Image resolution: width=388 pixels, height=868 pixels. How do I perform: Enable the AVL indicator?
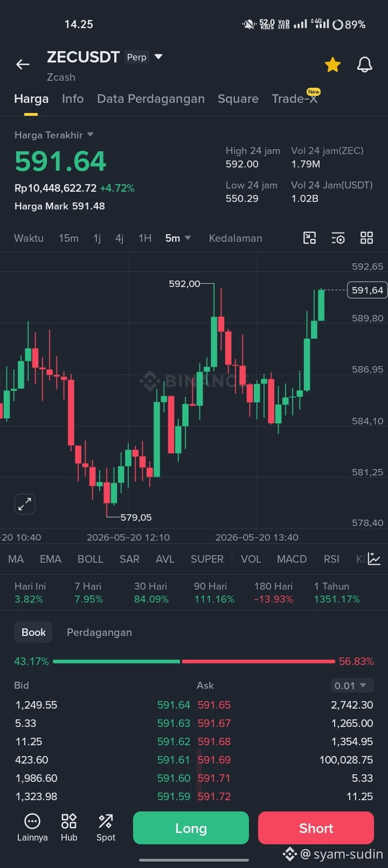click(165, 559)
